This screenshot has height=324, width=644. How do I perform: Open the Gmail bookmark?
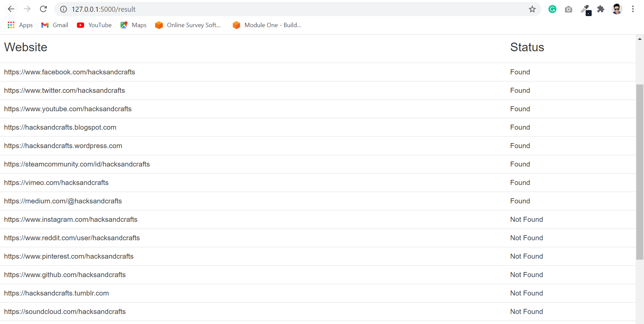(55, 25)
